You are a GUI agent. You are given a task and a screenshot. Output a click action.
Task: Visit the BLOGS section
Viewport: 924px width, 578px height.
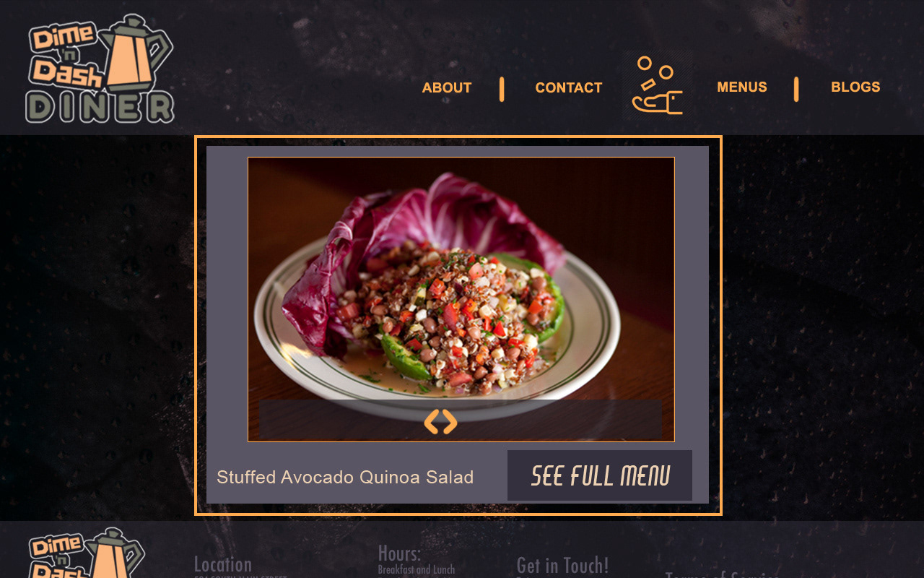click(x=855, y=87)
